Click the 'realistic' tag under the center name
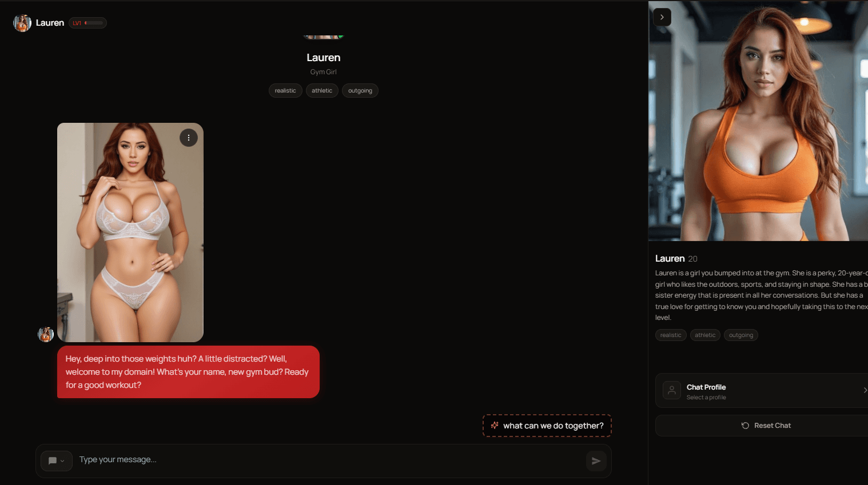The image size is (868, 485). coord(285,91)
